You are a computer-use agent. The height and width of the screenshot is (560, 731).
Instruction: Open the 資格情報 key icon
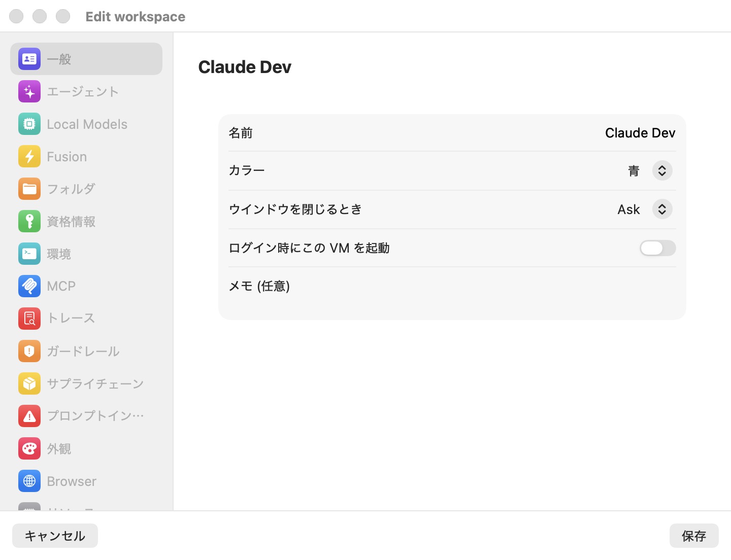(29, 222)
